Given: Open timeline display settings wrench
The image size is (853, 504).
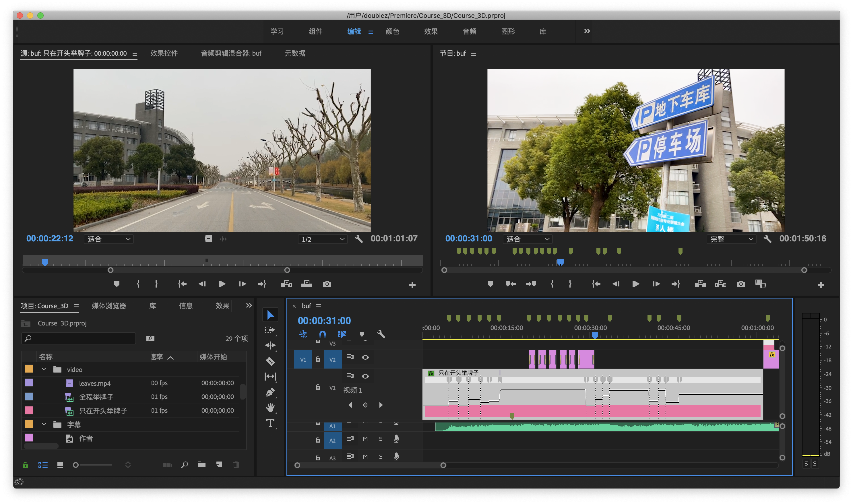Looking at the screenshot, I should (x=381, y=334).
